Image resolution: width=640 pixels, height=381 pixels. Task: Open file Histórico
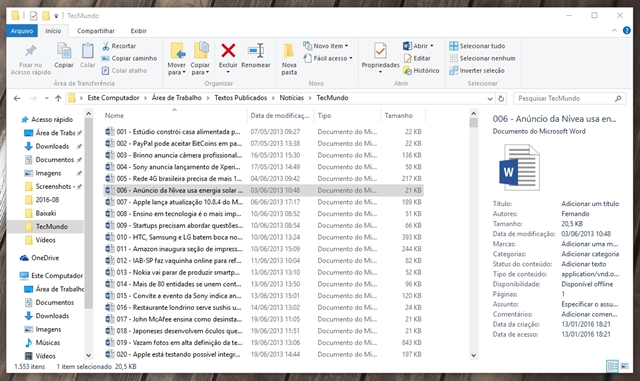tap(421, 71)
